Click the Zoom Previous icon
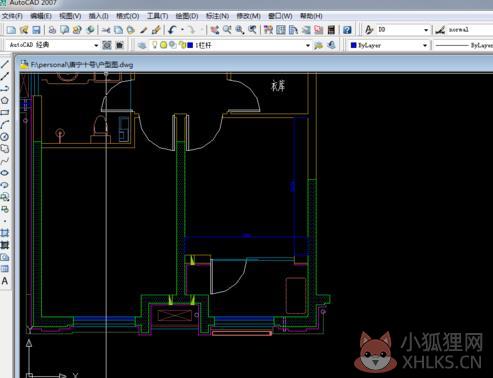The width and height of the screenshot is (493, 378). 252,30
